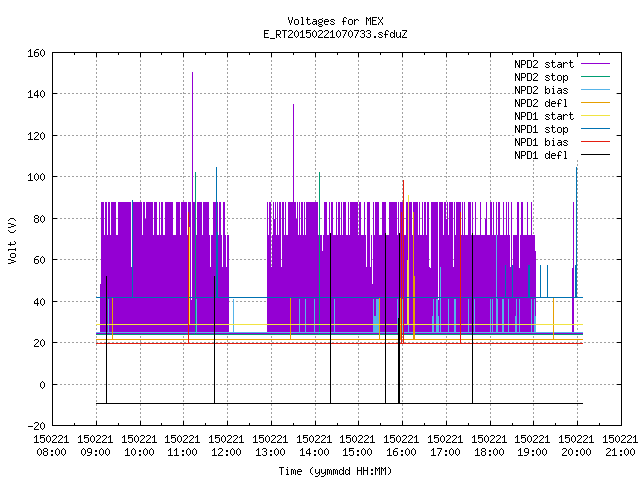This screenshot has height=480, width=640.
Task: Click the 'Time (yymmdd HH:MM)' x-axis label
Action: coord(335,471)
